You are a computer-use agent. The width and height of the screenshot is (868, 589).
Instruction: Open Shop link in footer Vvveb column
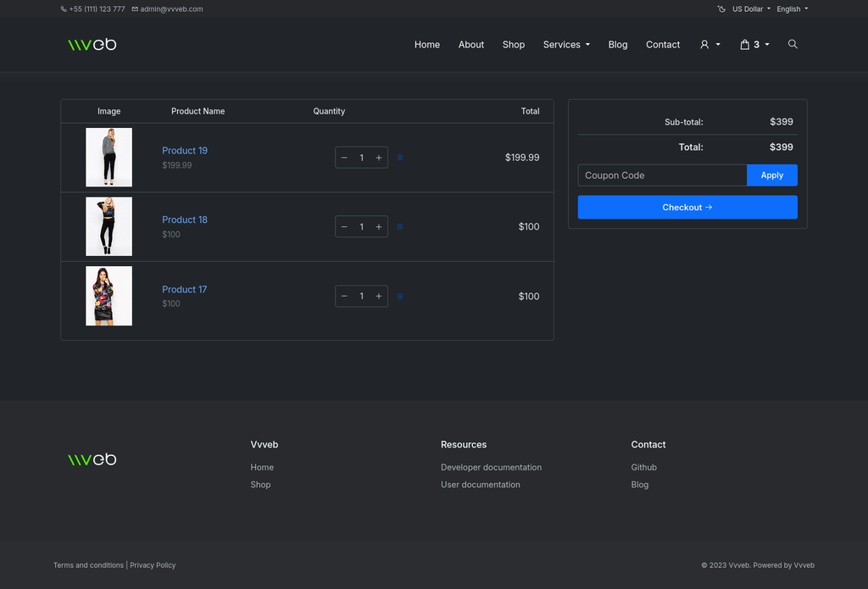coord(260,485)
